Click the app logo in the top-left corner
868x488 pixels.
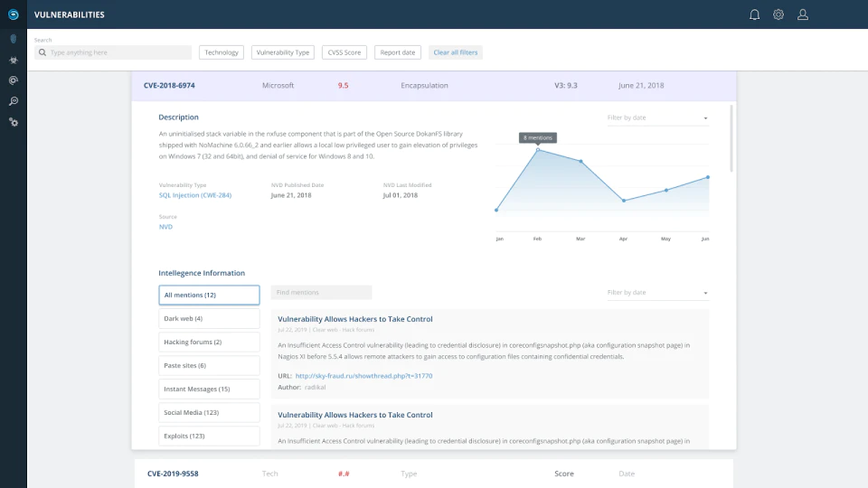(14, 15)
